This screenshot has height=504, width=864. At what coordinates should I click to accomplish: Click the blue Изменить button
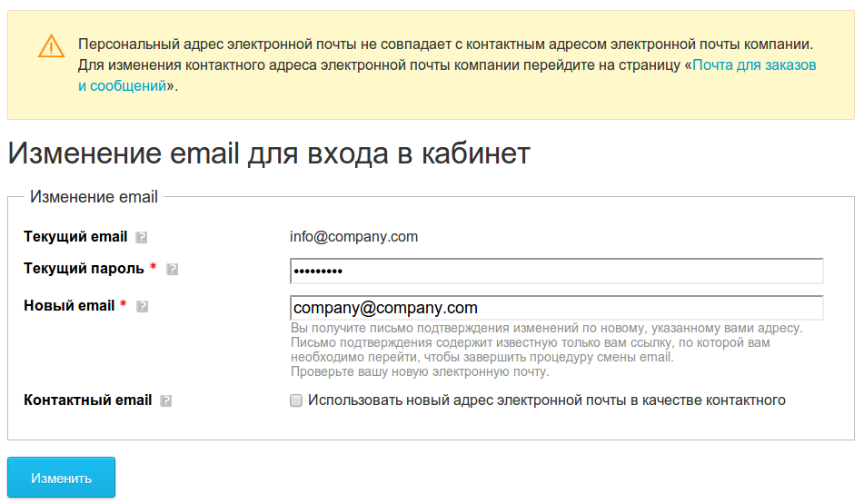(61, 478)
